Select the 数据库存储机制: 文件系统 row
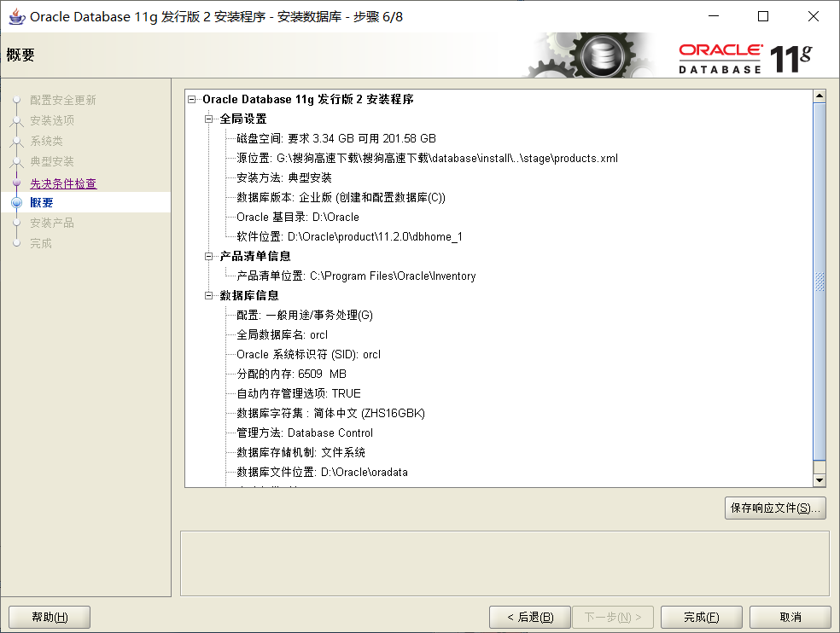The height and width of the screenshot is (633, 840). click(301, 452)
